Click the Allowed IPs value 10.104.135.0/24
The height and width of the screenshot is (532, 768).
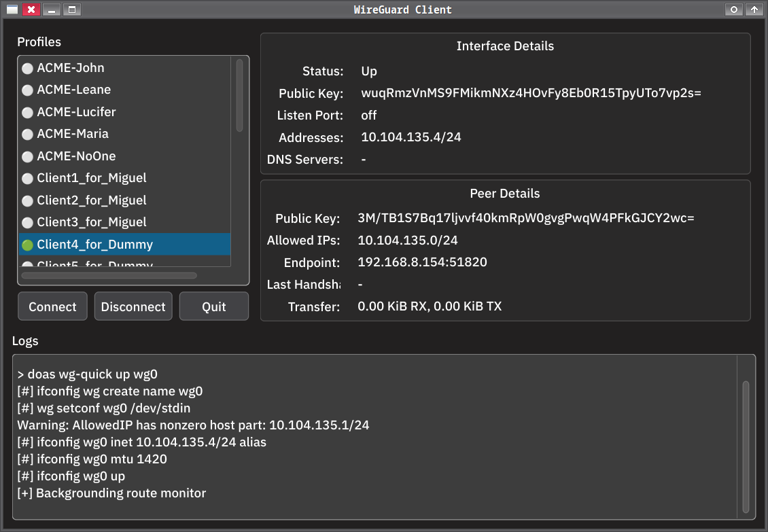tap(408, 240)
